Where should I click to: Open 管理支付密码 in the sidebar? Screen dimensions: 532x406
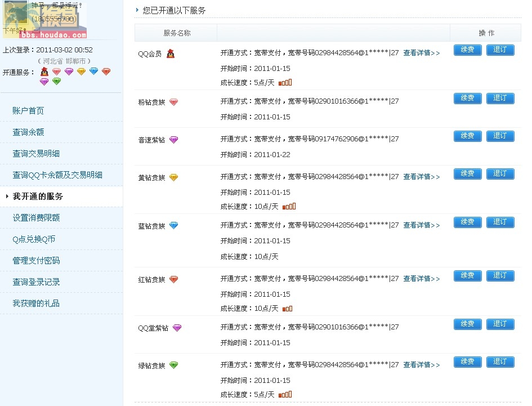[36, 260]
